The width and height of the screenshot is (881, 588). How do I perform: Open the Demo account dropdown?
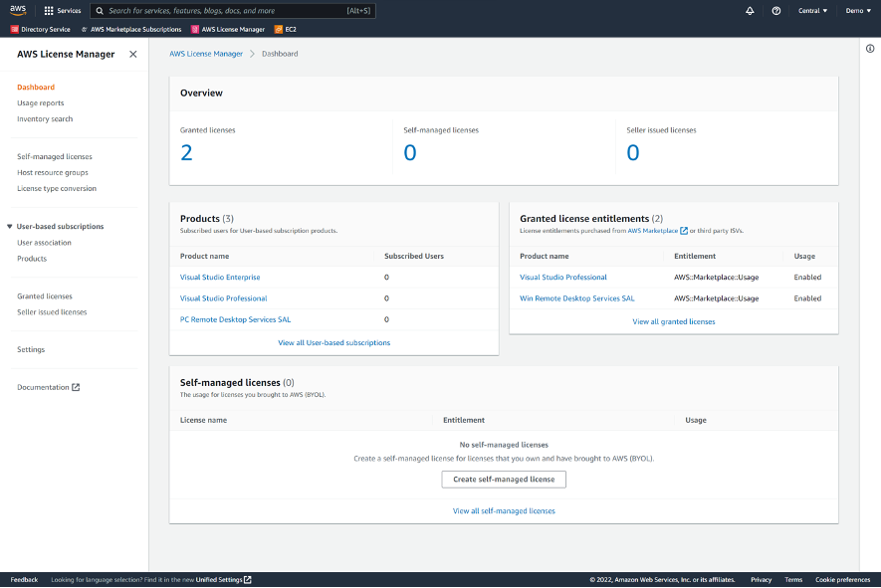click(857, 11)
